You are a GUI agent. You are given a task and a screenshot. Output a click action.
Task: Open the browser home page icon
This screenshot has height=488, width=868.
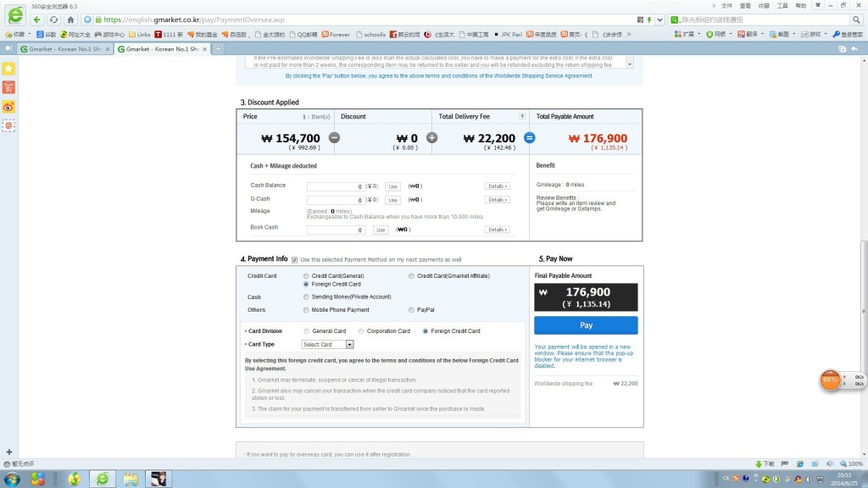tap(70, 19)
